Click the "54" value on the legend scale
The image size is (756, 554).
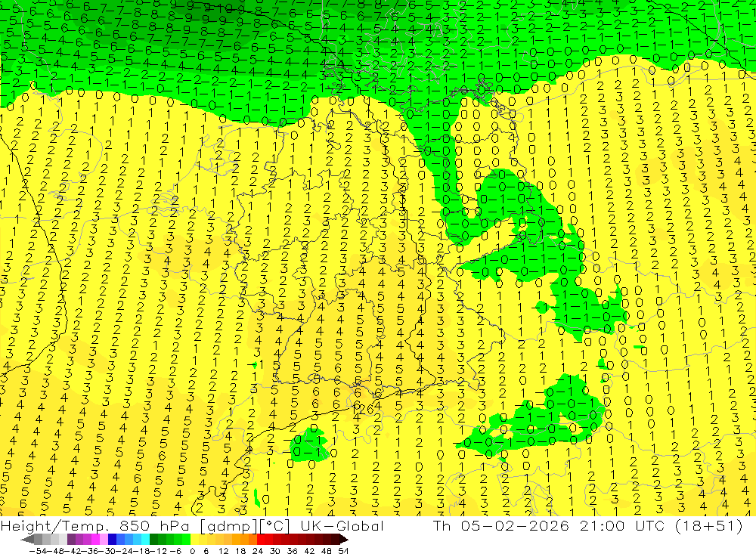343,551
